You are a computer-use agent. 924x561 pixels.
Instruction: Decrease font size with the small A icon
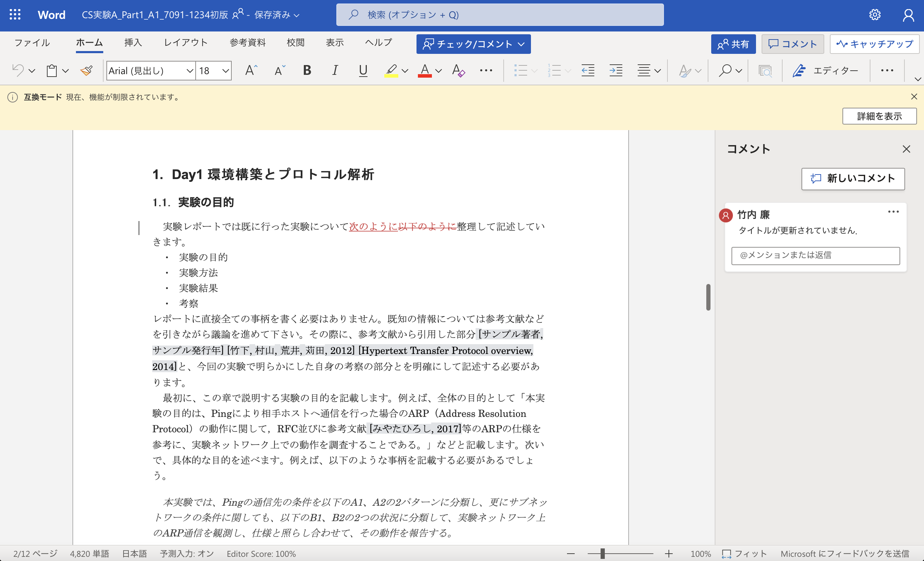(279, 70)
